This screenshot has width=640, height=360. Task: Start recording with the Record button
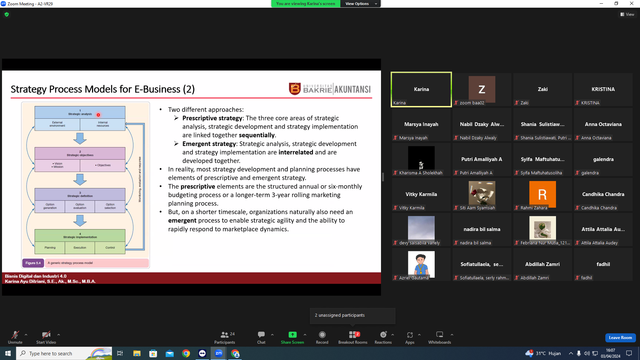tap(322, 337)
